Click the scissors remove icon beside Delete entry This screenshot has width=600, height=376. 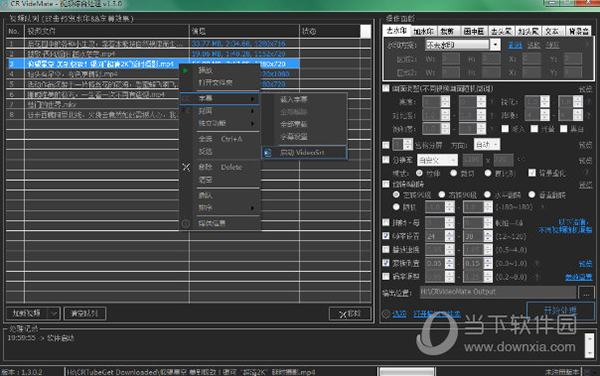pyautogui.click(x=186, y=167)
